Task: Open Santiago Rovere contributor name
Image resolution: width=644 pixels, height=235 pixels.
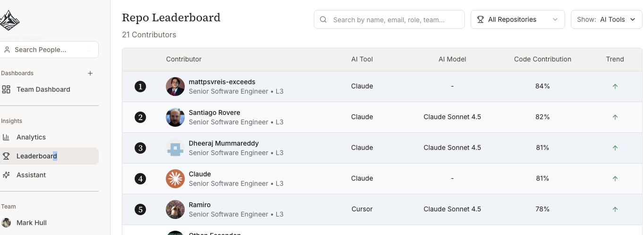Action: [215, 113]
